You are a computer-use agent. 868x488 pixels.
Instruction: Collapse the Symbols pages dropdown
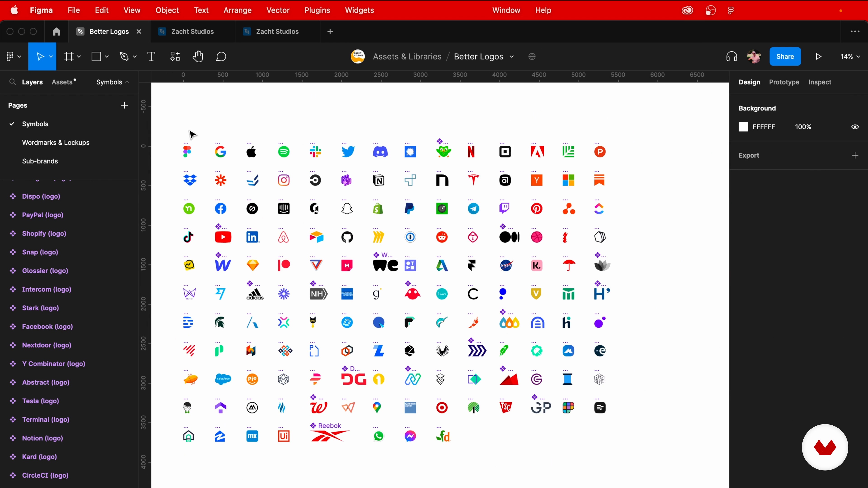[113, 82]
